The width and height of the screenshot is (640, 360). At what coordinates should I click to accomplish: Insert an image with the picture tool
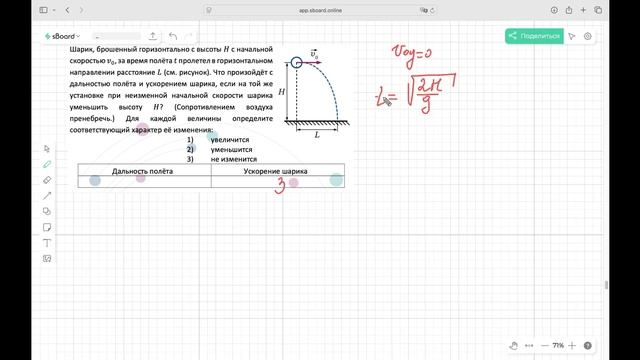pyautogui.click(x=47, y=258)
